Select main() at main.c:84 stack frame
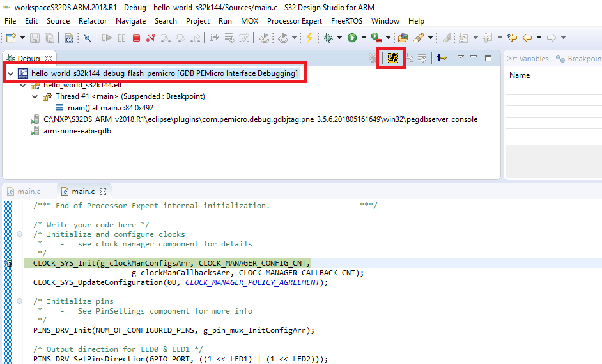The width and height of the screenshot is (602, 364). pos(104,108)
